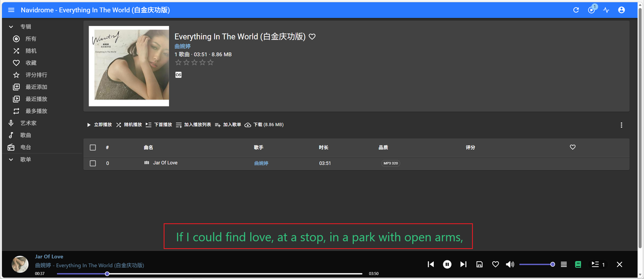Image resolution: width=644 pixels, height=279 pixels.
Task: Open 曲婉婷 artist link in track row
Action: [261, 163]
